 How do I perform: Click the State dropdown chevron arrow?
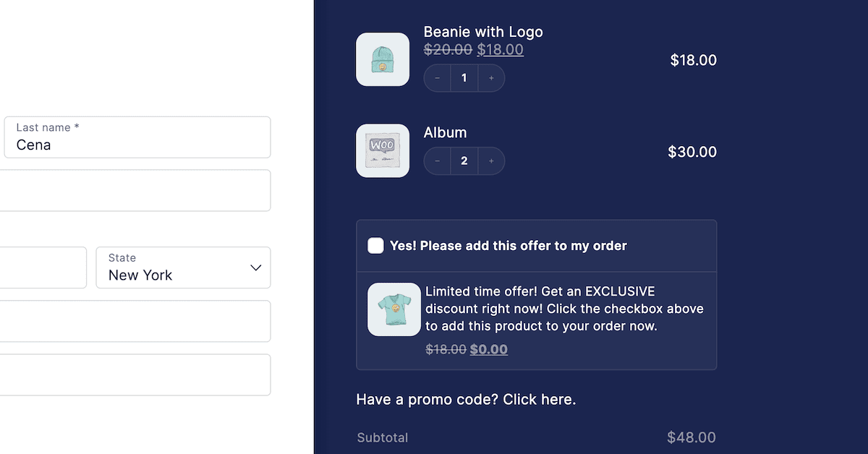click(x=255, y=267)
